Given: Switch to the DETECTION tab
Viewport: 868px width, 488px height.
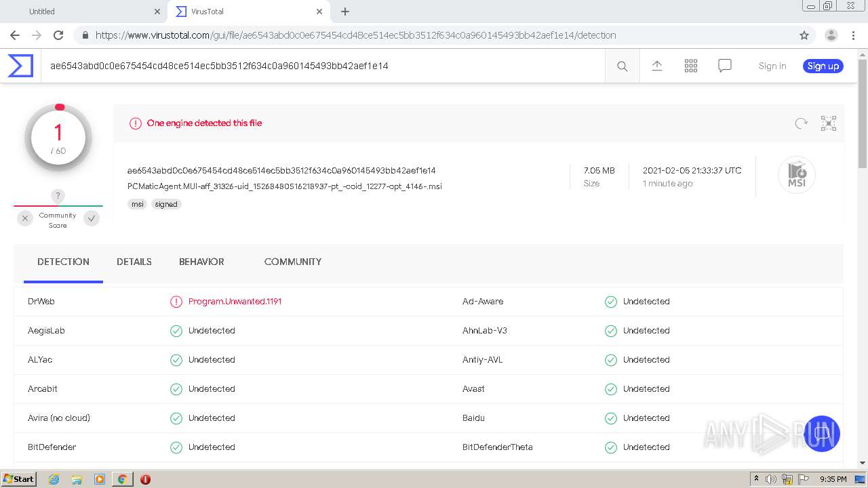Looking at the screenshot, I should point(63,262).
